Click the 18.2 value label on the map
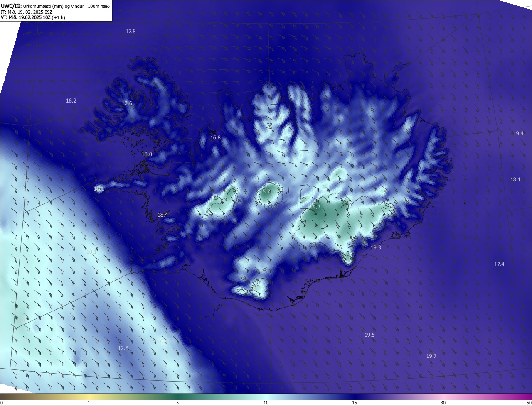Screen dimensions: 532x406 tap(71, 101)
